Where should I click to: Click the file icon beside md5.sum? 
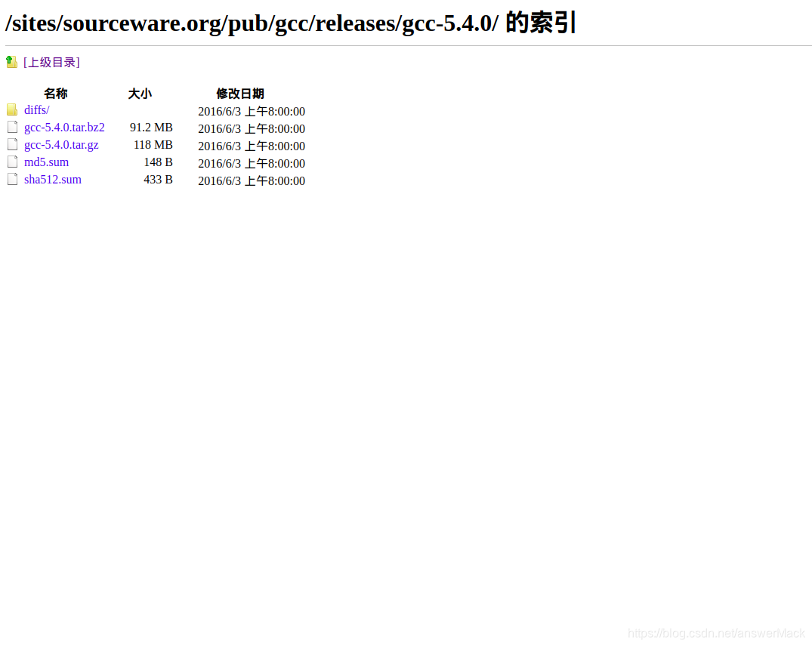(12, 162)
